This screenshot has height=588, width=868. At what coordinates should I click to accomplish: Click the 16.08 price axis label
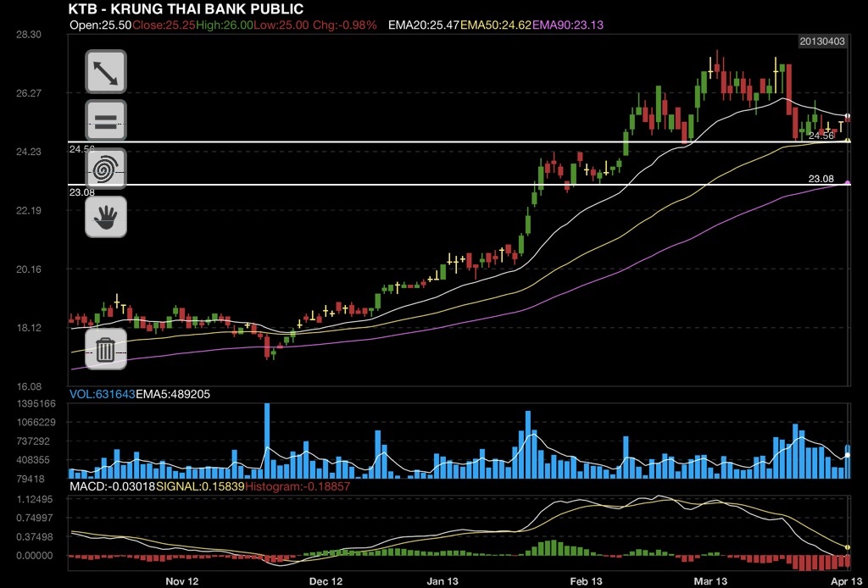click(x=29, y=386)
